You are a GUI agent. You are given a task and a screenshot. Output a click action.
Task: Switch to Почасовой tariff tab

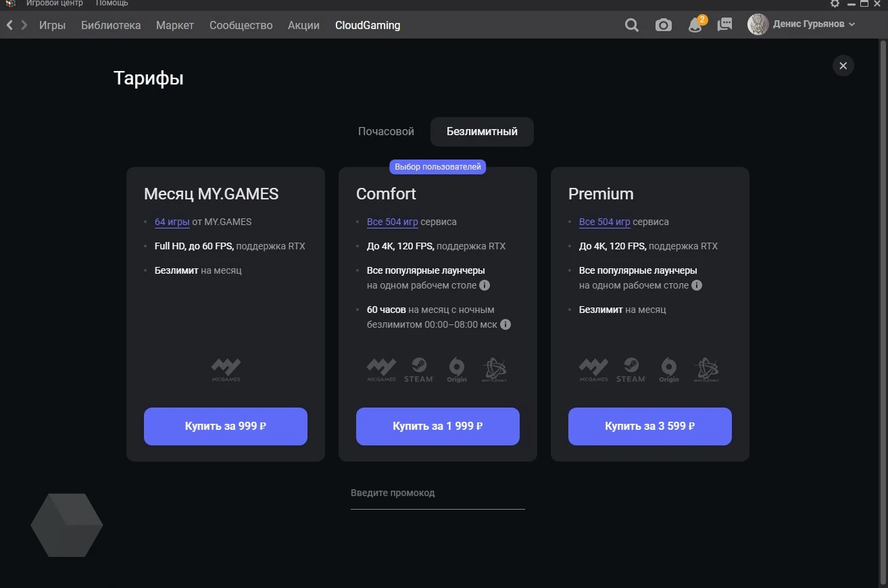386,131
